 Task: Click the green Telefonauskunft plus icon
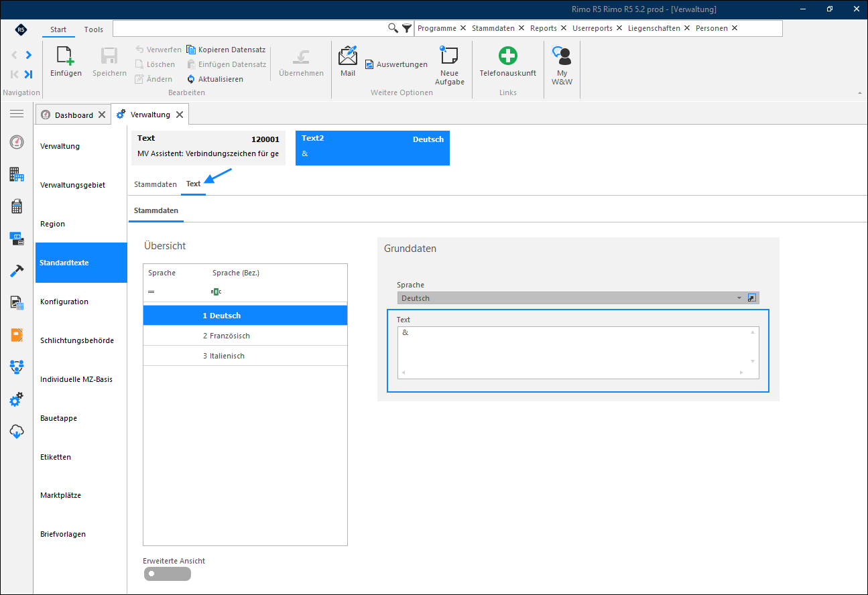click(508, 56)
